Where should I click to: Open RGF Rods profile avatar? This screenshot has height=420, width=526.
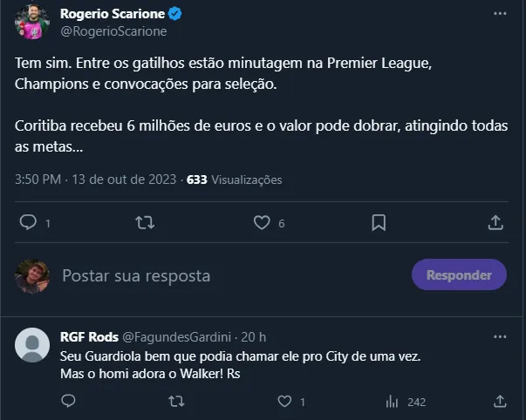click(32, 345)
